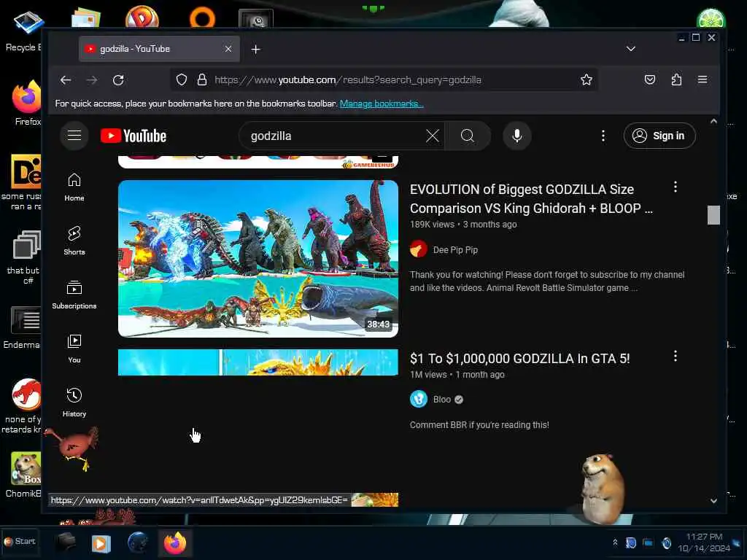Click the YouTube search input field
Screen dimensions: 747x560
tap(336, 136)
